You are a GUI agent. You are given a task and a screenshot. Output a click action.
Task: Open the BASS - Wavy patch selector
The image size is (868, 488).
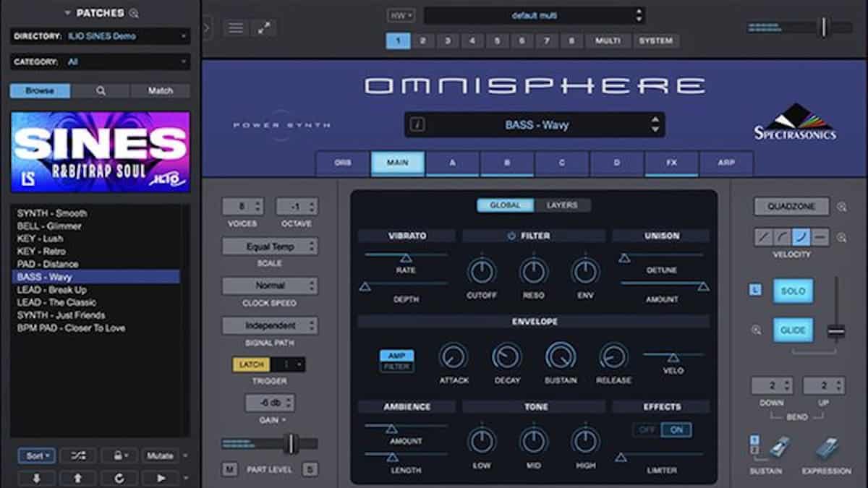[x=535, y=125]
